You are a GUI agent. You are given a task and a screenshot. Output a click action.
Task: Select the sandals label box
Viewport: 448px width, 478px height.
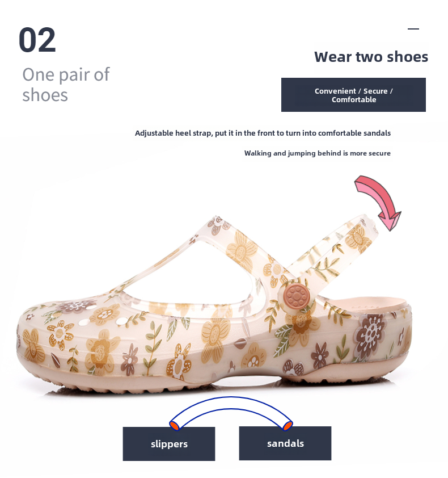tap(285, 443)
